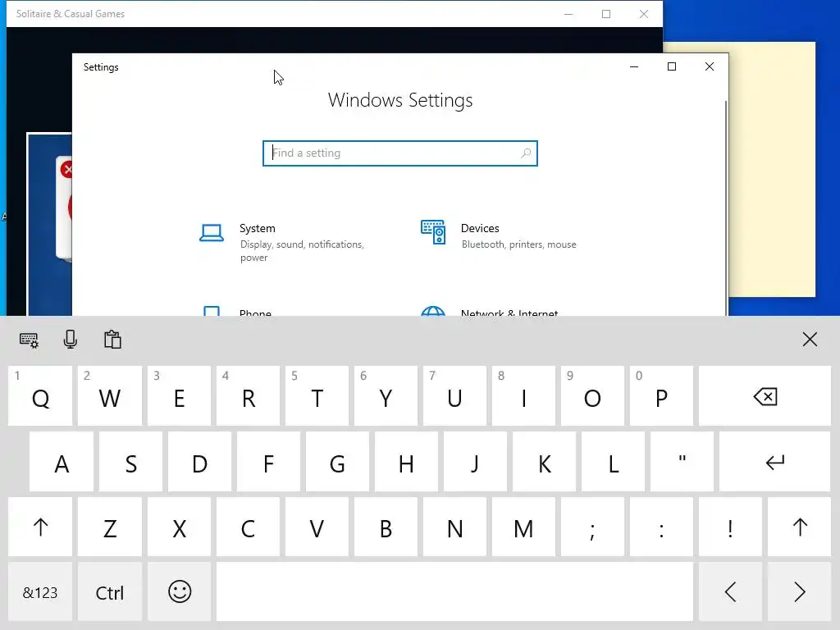Click the System laptop icon
The image size is (840, 630).
[212, 233]
